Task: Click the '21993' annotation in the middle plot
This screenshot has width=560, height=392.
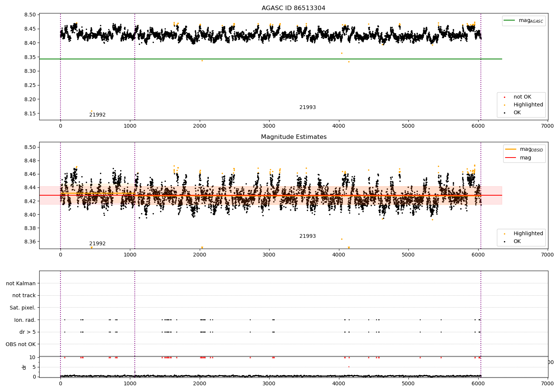Action: [308, 236]
